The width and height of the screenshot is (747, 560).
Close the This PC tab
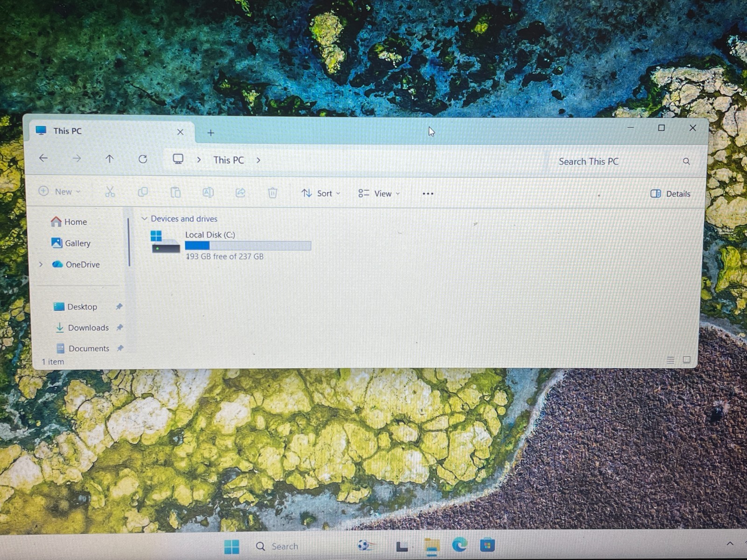pyautogui.click(x=180, y=132)
